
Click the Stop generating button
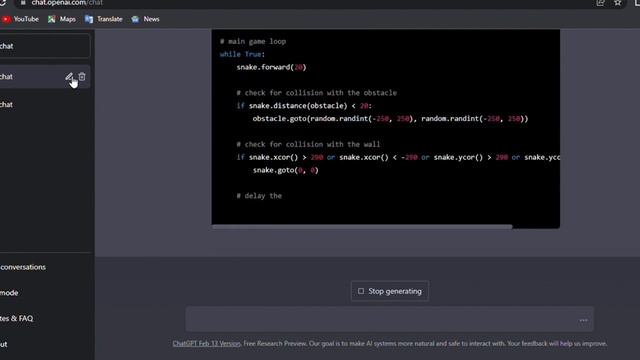point(390,291)
